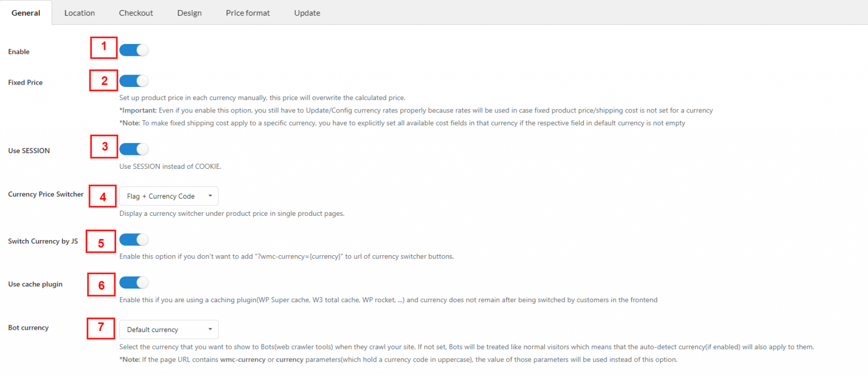Open the Checkout tab
Viewport: 868px width, 375px height.
[136, 13]
